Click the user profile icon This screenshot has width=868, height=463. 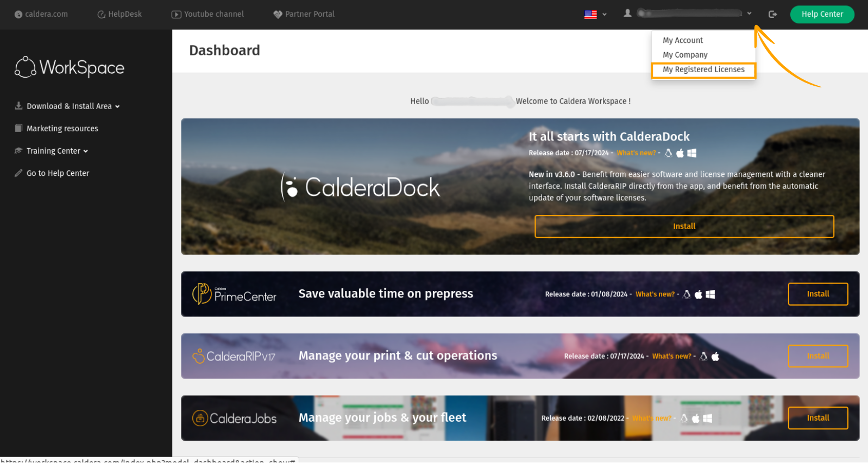627,14
